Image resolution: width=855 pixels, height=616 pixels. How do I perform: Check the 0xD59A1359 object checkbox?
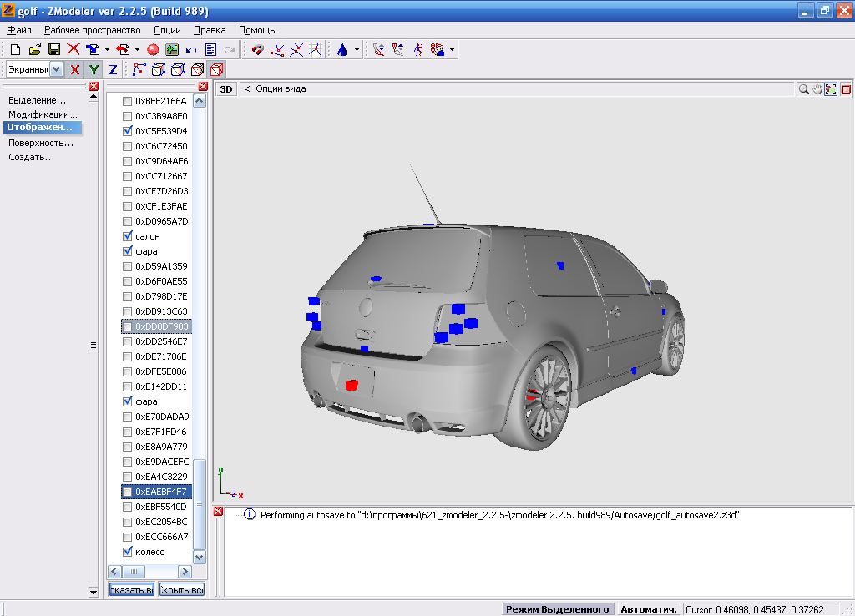click(x=128, y=266)
